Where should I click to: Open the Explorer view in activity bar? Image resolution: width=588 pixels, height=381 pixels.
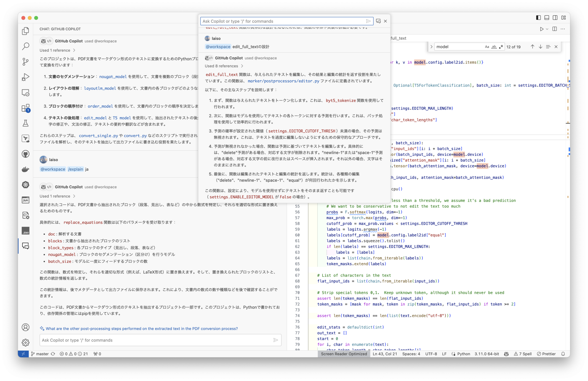(26, 31)
